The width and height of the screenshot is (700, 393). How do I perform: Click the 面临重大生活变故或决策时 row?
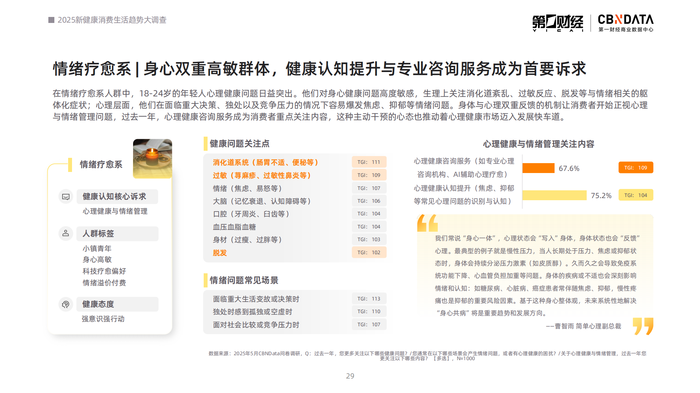[x=296, y=299]
